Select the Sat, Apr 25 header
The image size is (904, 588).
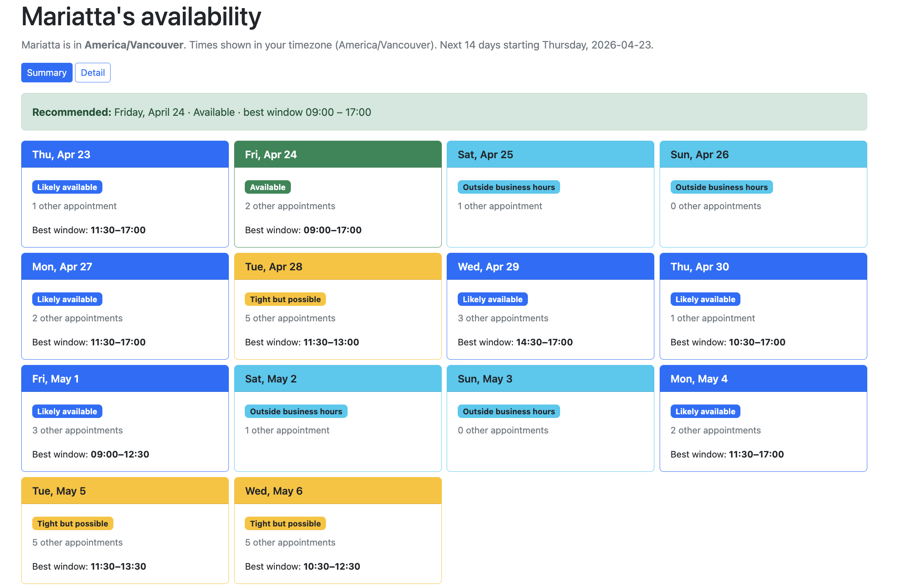point(550,155)
